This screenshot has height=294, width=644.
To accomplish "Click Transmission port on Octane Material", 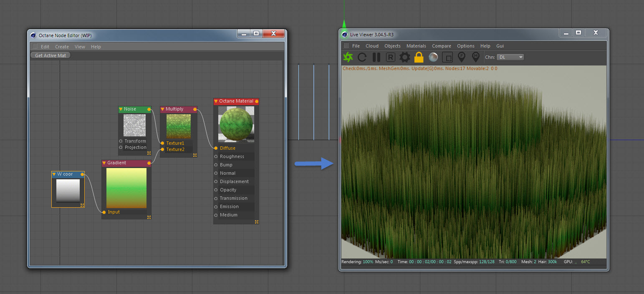I will coord(216,198).
